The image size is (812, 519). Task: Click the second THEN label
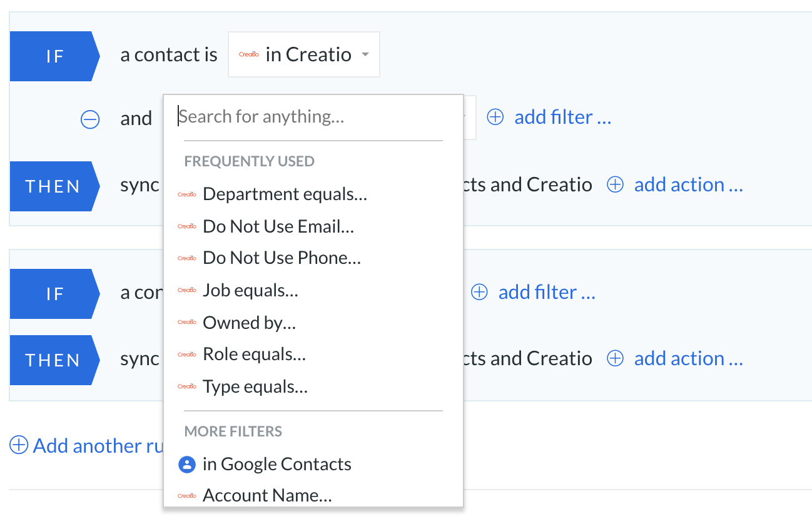pos(55,360)
